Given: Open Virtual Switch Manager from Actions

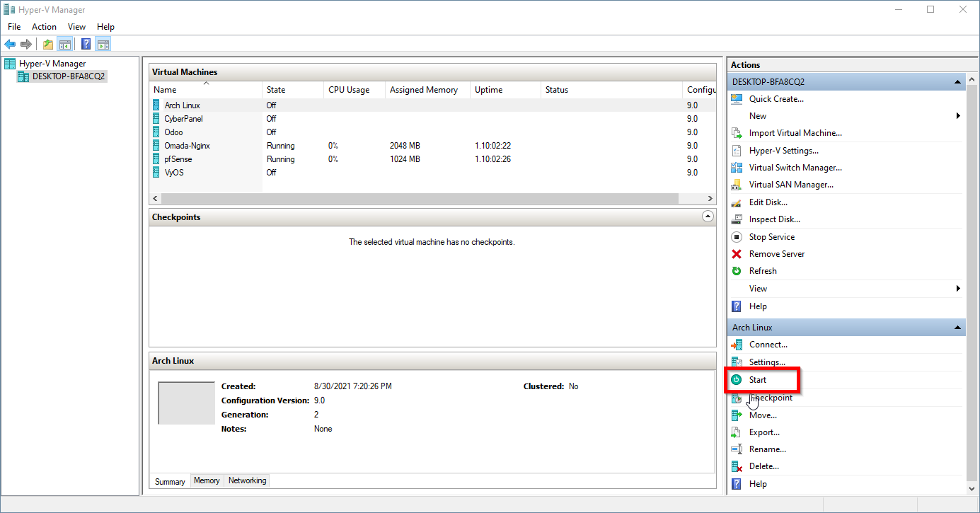Looking at the screenshot, I should point(795,168).
